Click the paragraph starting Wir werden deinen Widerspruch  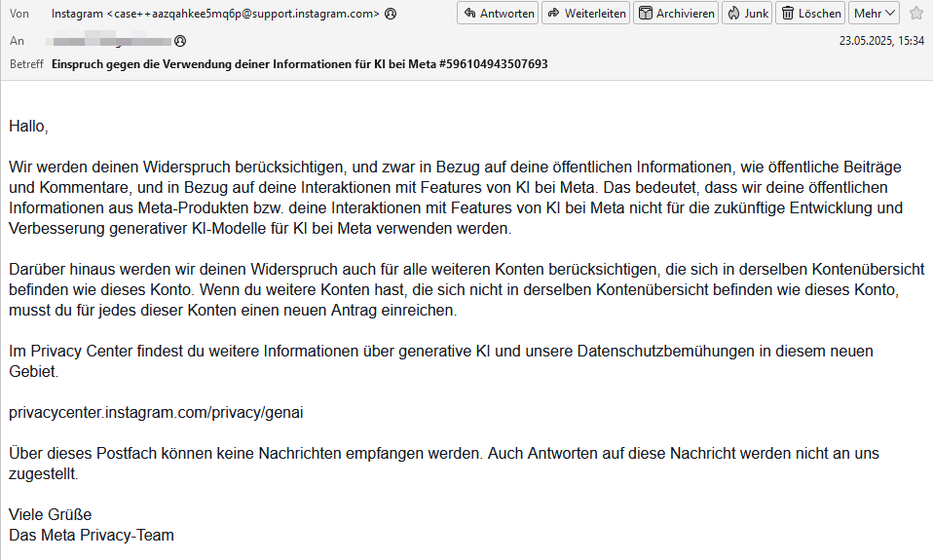click(456, 198)
